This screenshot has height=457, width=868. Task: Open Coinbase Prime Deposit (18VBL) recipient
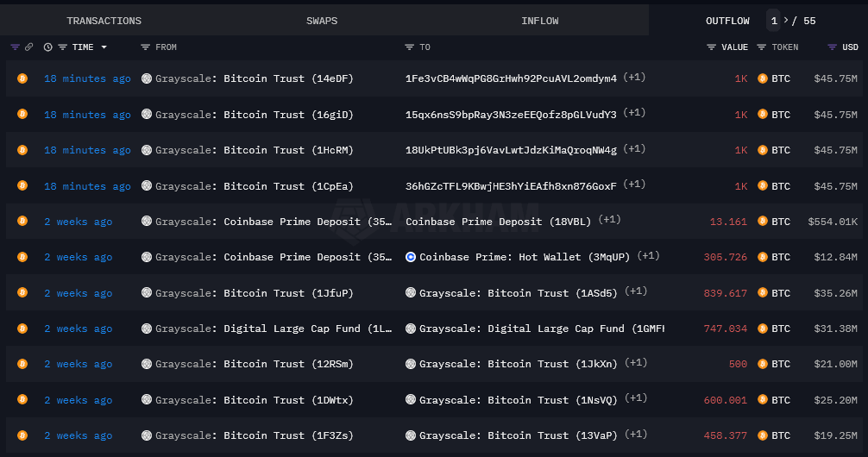click(x=498, y=222)
